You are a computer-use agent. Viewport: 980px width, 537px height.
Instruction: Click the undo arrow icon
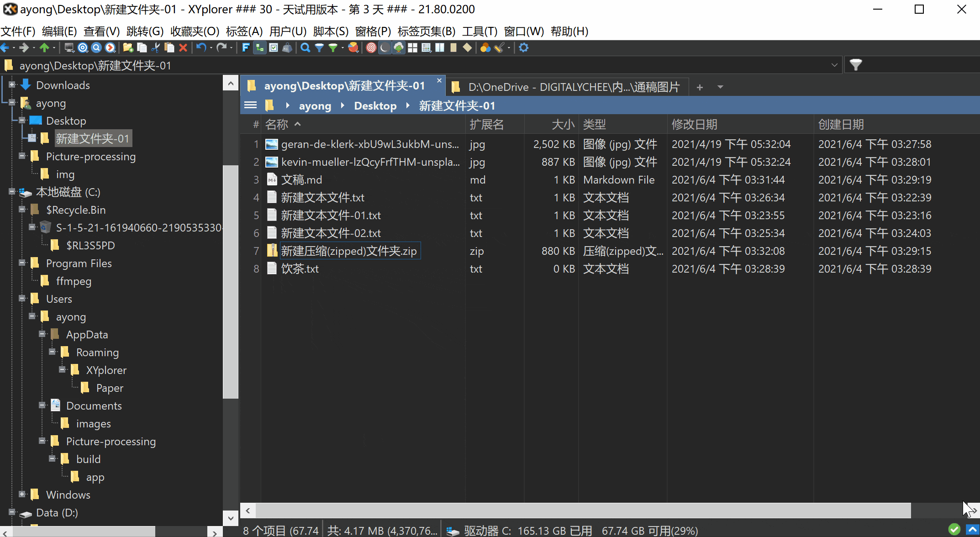[200, 47]
